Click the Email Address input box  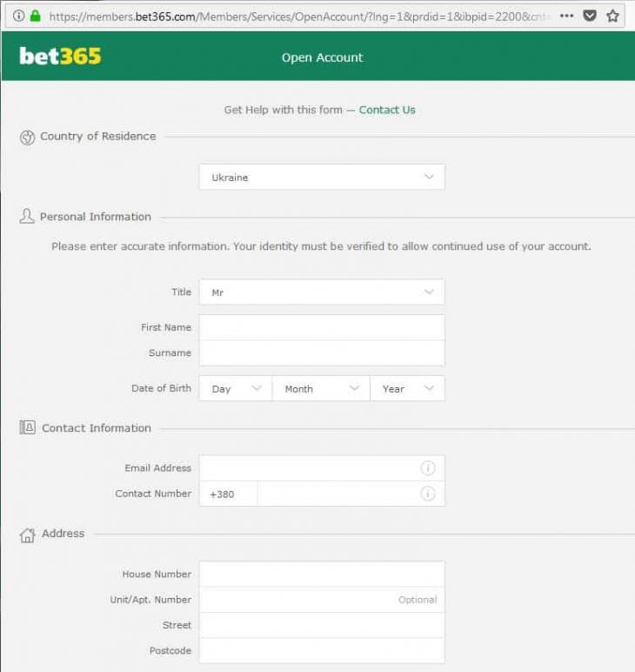[309, 468]
